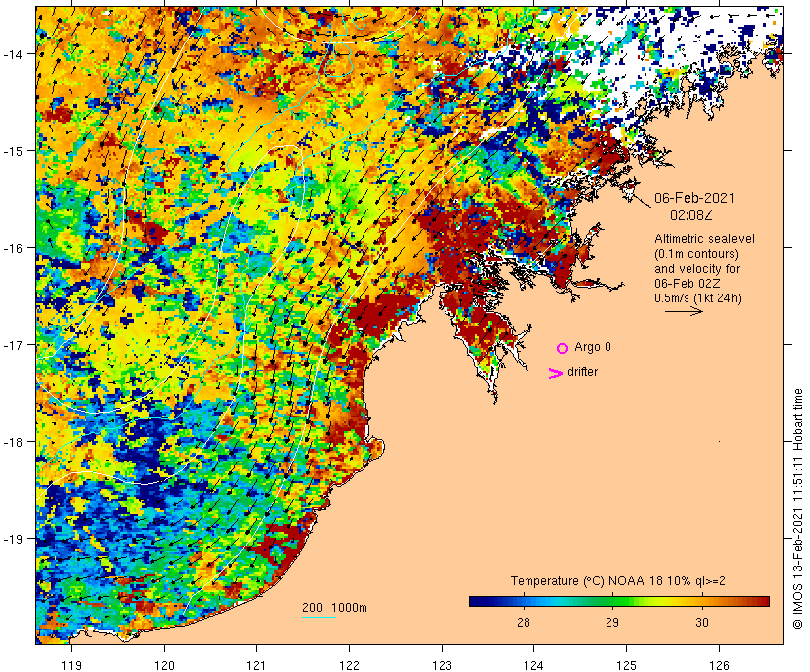Viewport: 810px width, 672px height.
Task: Click the time label "02:08Z"
Action: pyautogui.click(x=691, y=215)
